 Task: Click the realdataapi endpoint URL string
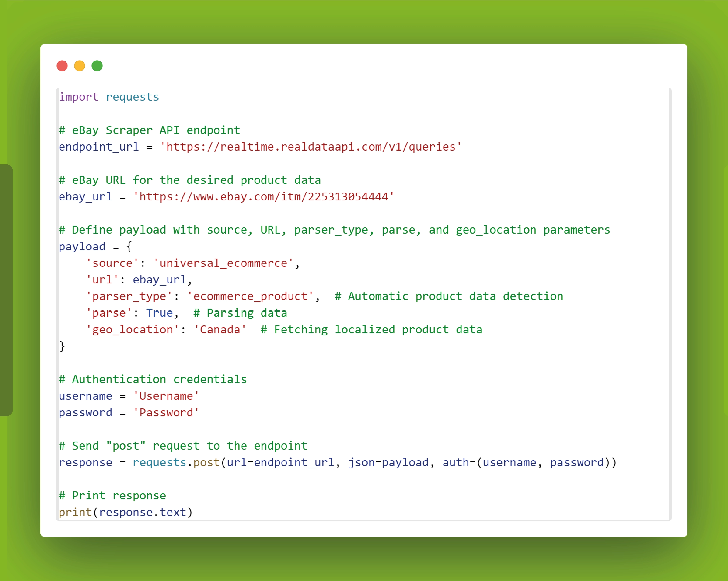point(311,147)
